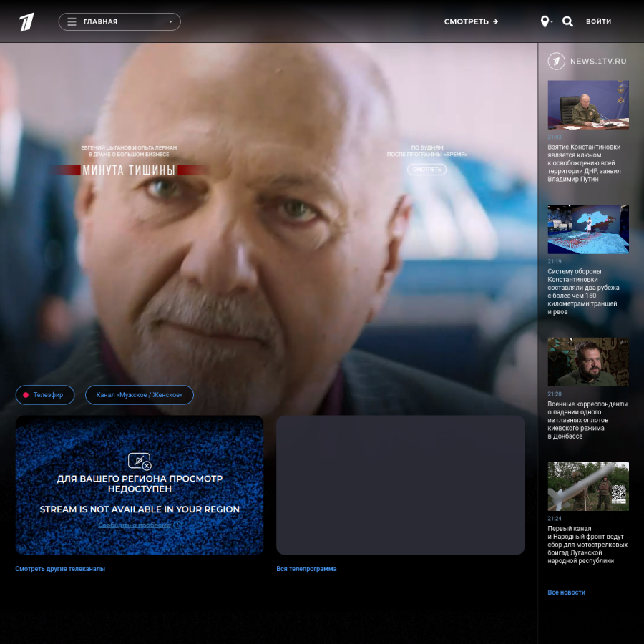
Task: Open the NEWS.1TV.RU logo icon
Action: click(x=556, y=62)
